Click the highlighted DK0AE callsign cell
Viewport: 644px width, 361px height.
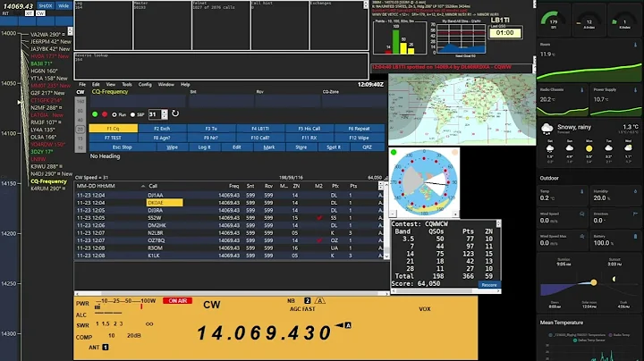[x=165, y=203]
